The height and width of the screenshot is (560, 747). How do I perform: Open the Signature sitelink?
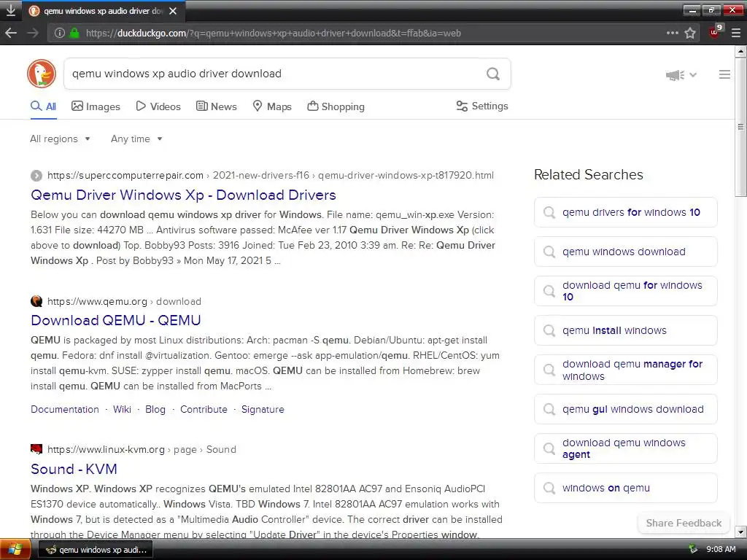pos(263,410)
